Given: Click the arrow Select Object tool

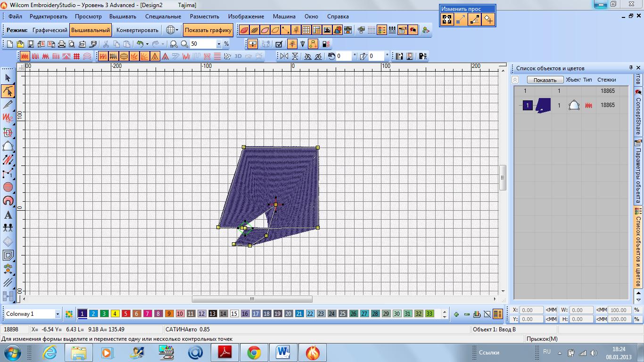Looking at the screenshot, I should (8, 78).
